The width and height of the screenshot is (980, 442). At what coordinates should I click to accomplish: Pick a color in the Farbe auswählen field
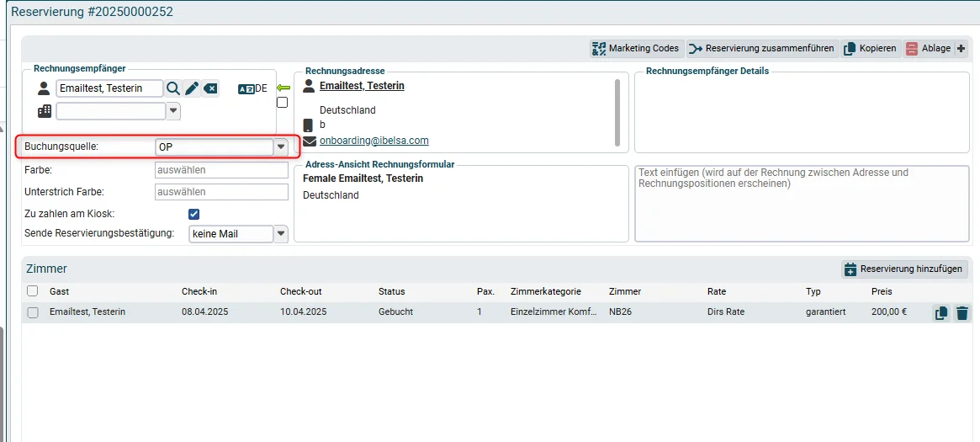pyautogui.click(x=220, y=169)
